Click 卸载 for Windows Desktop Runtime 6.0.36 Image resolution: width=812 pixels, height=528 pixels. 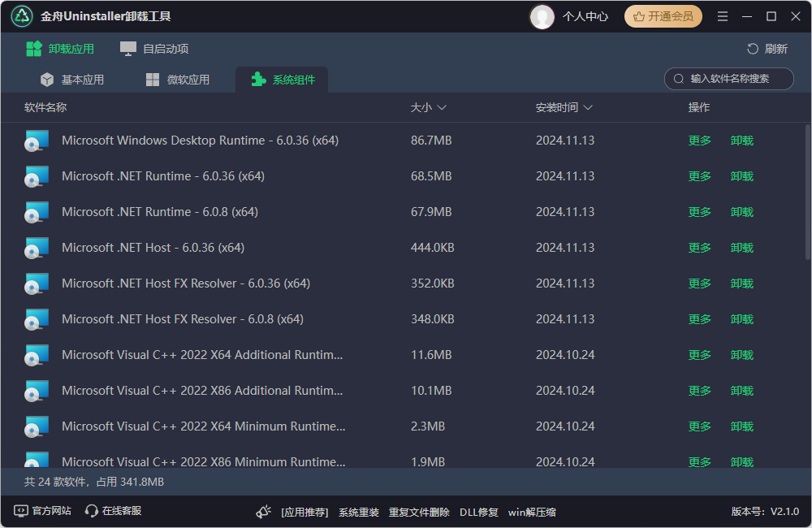tap(742, 141)
